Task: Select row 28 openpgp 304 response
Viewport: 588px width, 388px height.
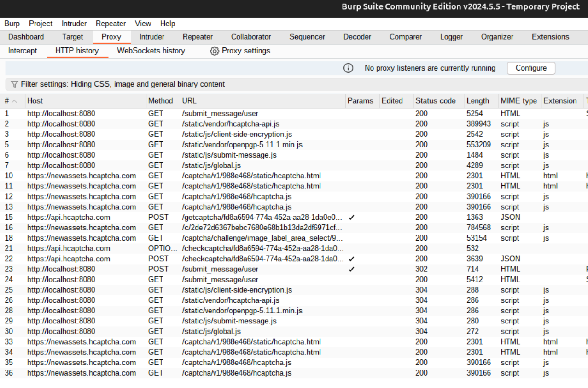Action: pyautogui.click(x=294, y=311)
